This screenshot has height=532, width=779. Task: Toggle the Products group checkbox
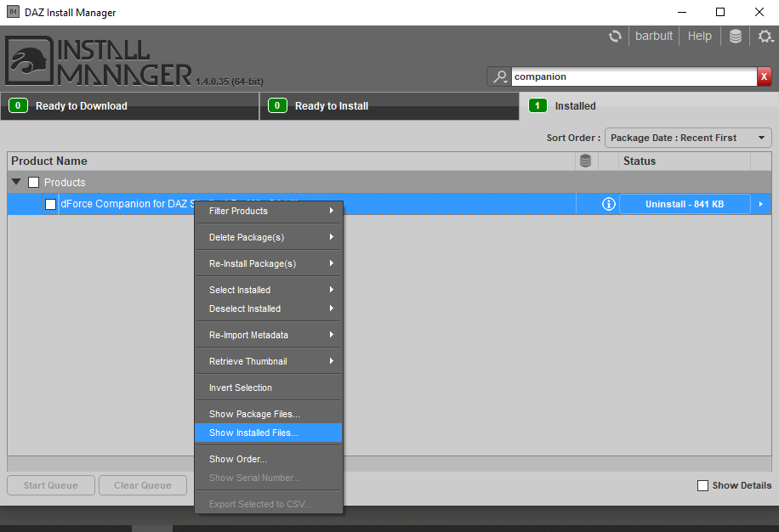(33, 182)
